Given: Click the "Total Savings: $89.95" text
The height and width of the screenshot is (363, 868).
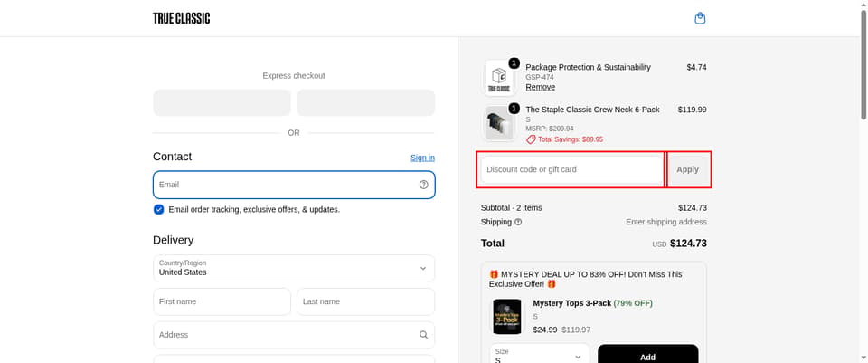Looking at the screenshot, I should (571, 139).
